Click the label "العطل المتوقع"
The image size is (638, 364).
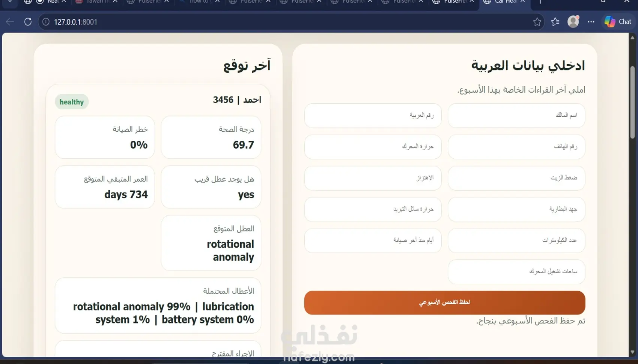pyautogui.click(x=234, y=229)
